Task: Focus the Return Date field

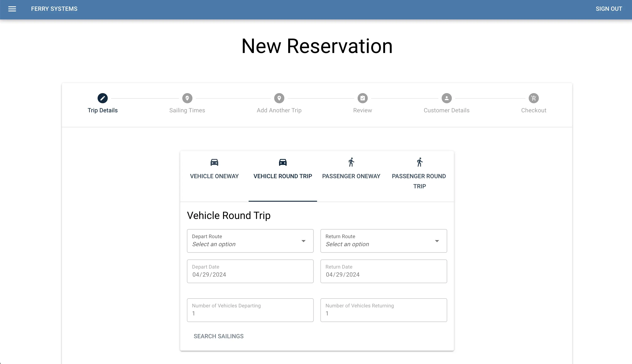Action: [x=383, y=274]
